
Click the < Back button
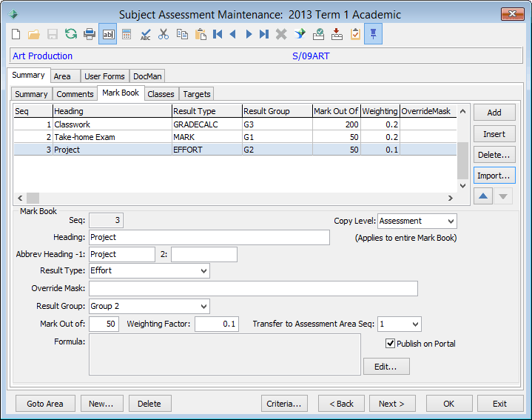pyautogui.click(x=341, y=404)
